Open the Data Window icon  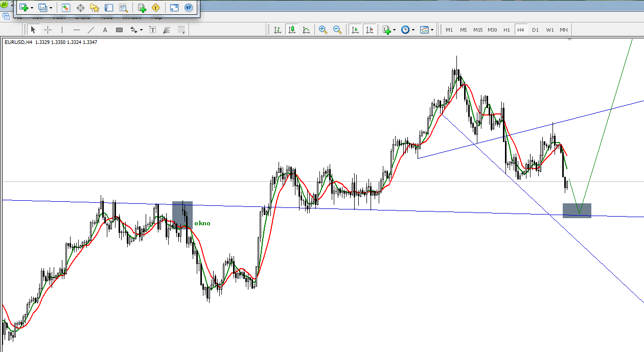80,8
